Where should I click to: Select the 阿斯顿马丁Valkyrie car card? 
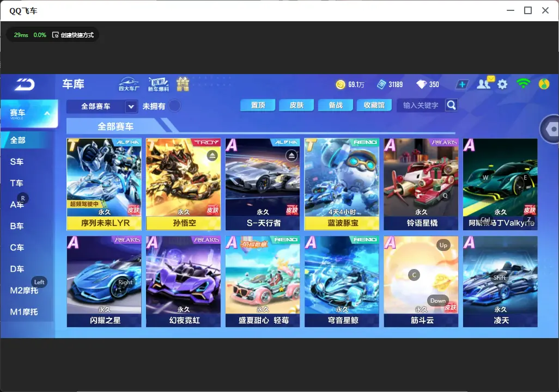500,184
